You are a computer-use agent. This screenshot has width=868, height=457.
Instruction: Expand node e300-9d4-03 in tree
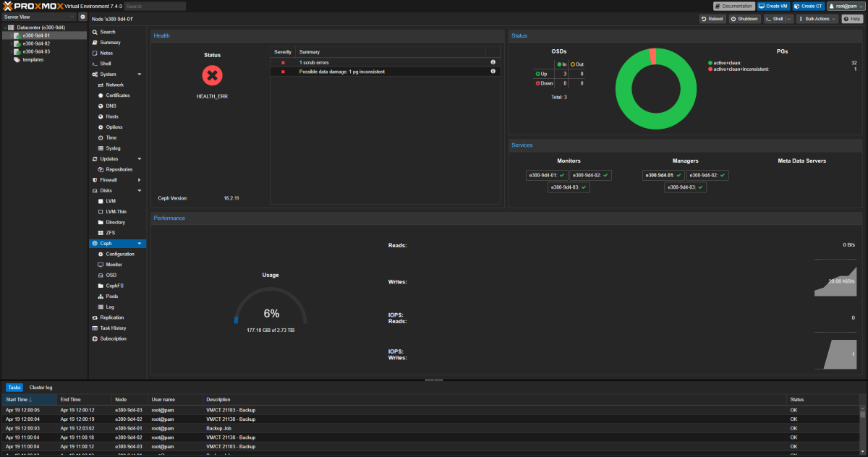(x=10, y=51)
